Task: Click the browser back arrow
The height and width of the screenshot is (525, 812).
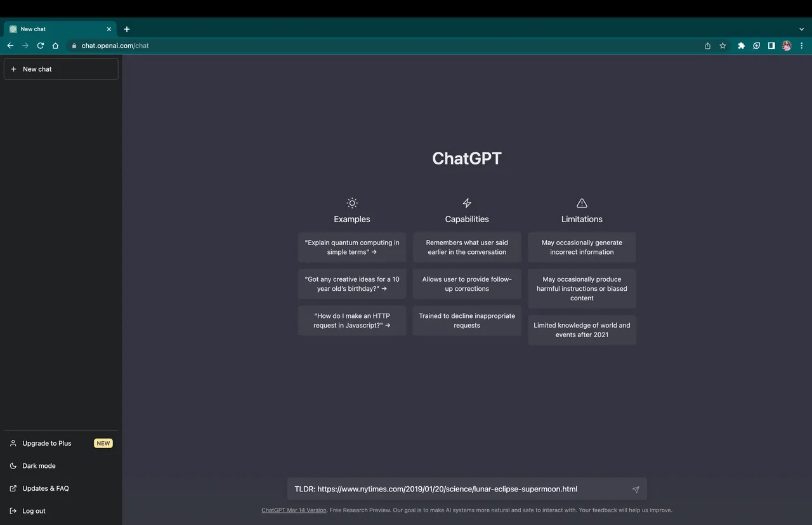Action: tap(10, 46)
